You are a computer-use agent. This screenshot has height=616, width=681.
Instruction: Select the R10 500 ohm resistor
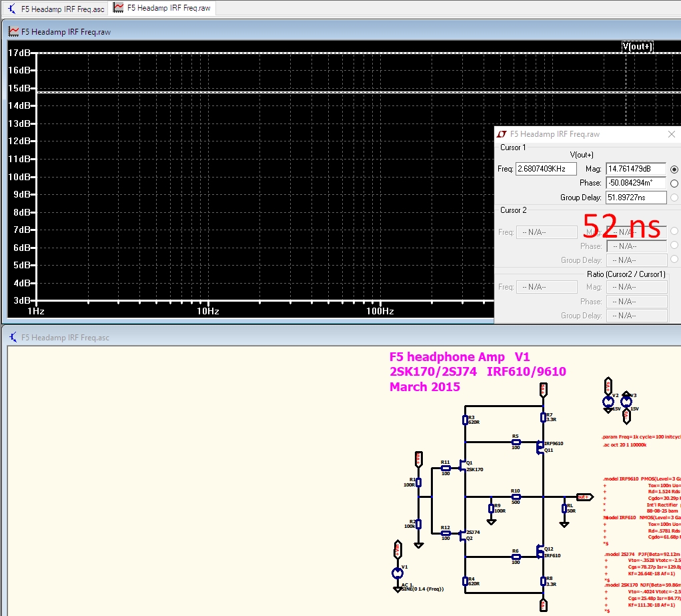pyautogui.click(x=516, y=497)
